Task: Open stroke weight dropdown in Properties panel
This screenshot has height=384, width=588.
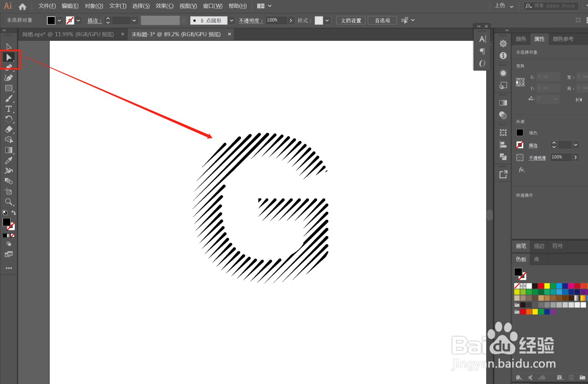Action: pyautogui.click(x=576, y=145)
